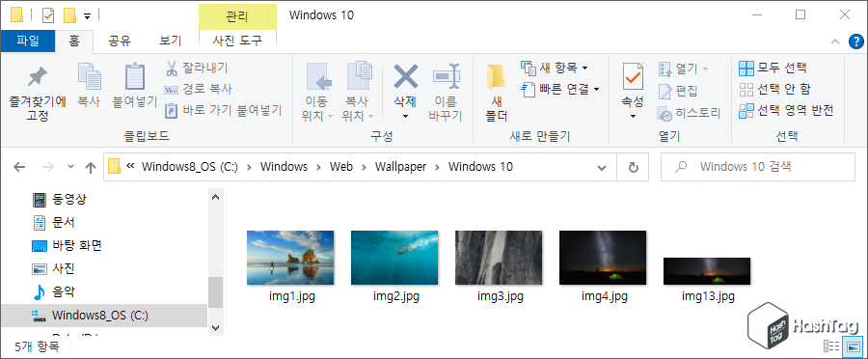Image resolution: width=868 pixels, height=359 pixels.
Task: Open the 이동 위치 (Move to) menu
Action: click(317, 92)
